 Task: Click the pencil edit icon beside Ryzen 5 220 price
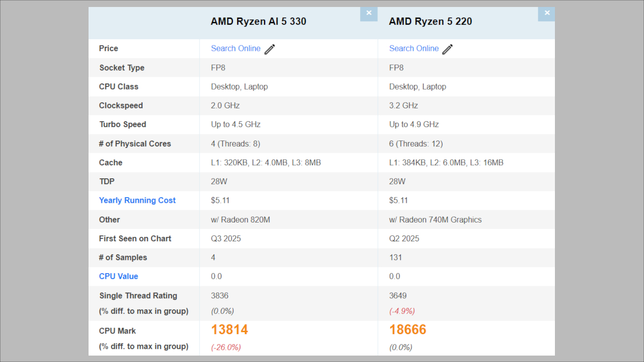point(447,48)
